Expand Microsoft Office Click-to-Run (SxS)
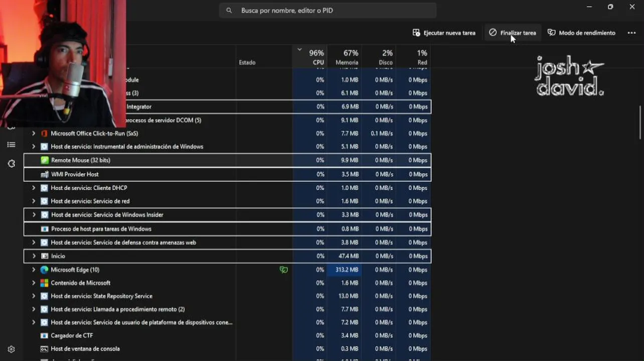644x361 pixels. (34, 133)
